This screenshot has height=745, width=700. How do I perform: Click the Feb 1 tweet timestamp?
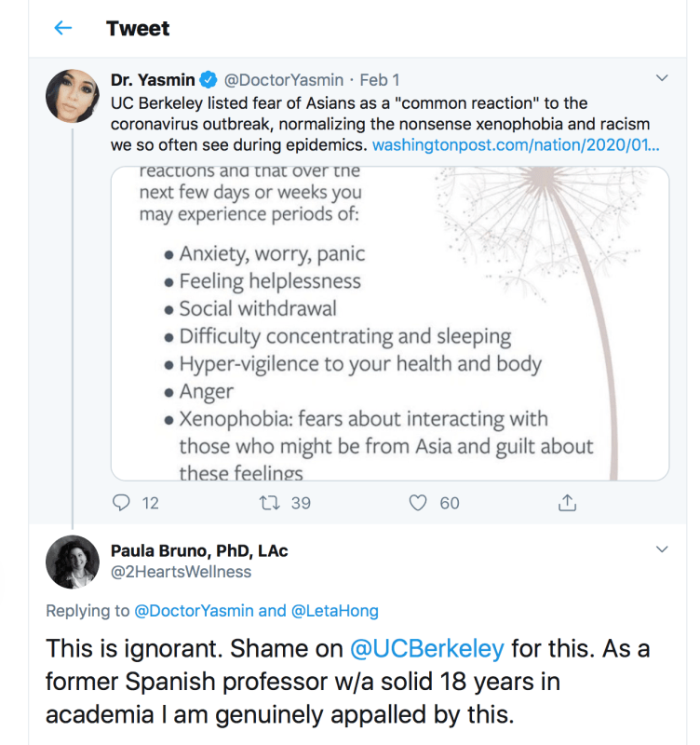(x=381, y=79)
